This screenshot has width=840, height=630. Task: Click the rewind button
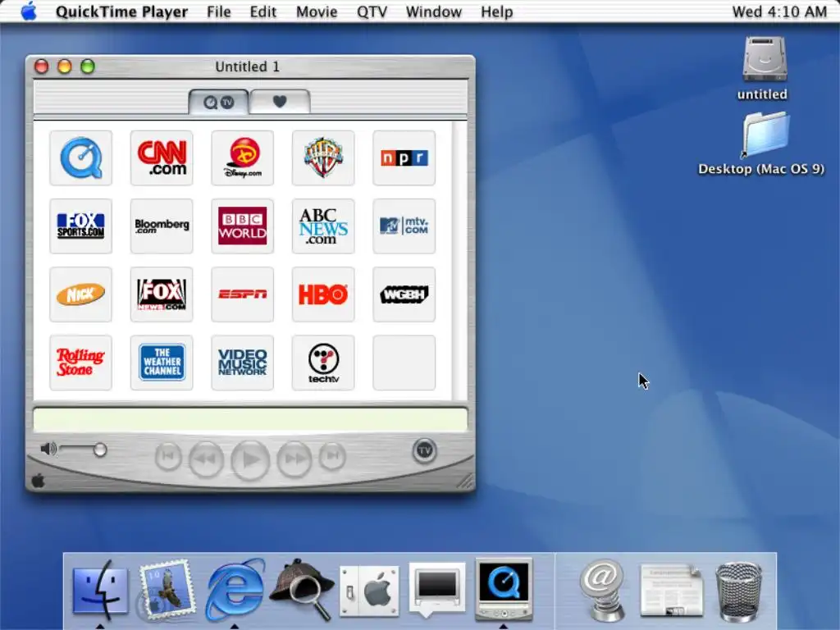point(206,459)
